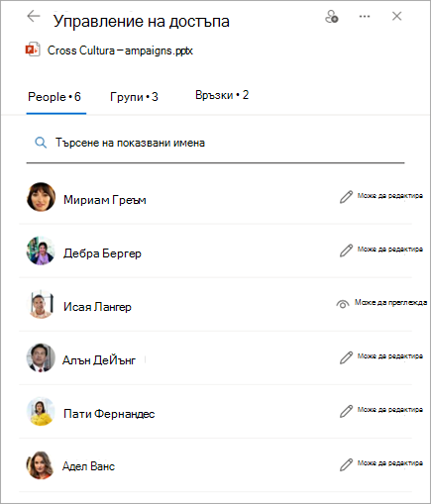Open Може да преглежда dropdown for Исая Лангер
This screenshot has width=431, height=504.
click(381, 303)
